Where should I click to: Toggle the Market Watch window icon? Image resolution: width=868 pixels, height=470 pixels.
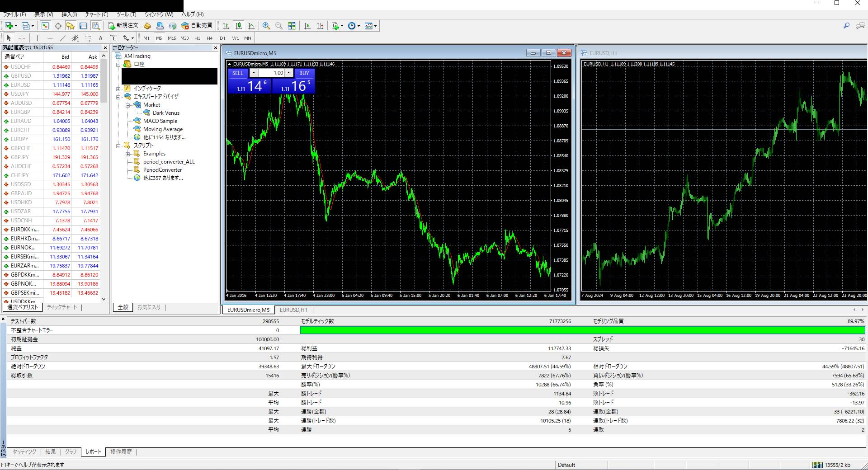tap(45, 26)
